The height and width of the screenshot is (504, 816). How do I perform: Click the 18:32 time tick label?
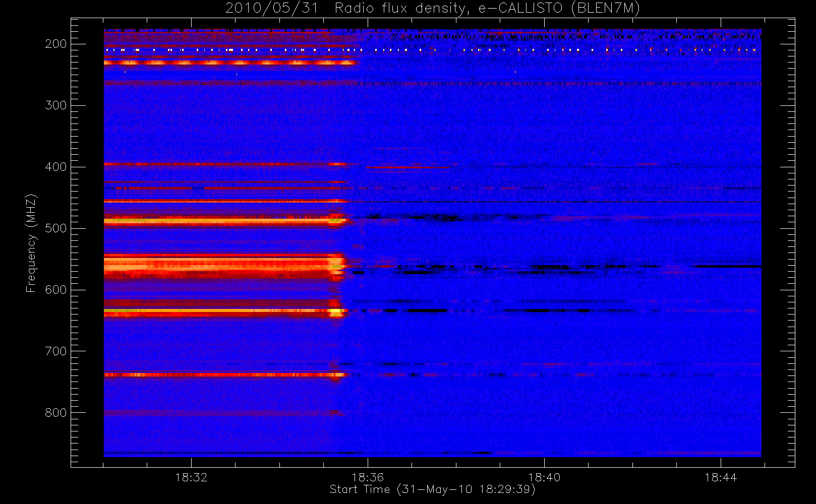[x=191, y=477]
